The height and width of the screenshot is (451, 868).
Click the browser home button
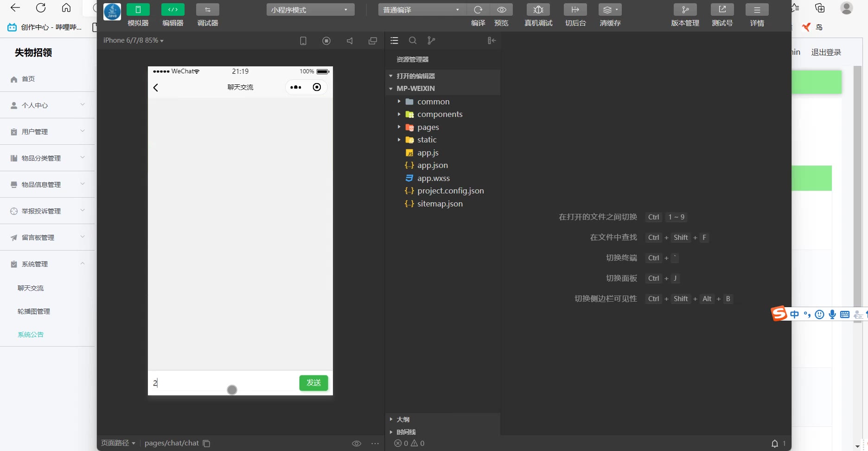pos(66,8)
